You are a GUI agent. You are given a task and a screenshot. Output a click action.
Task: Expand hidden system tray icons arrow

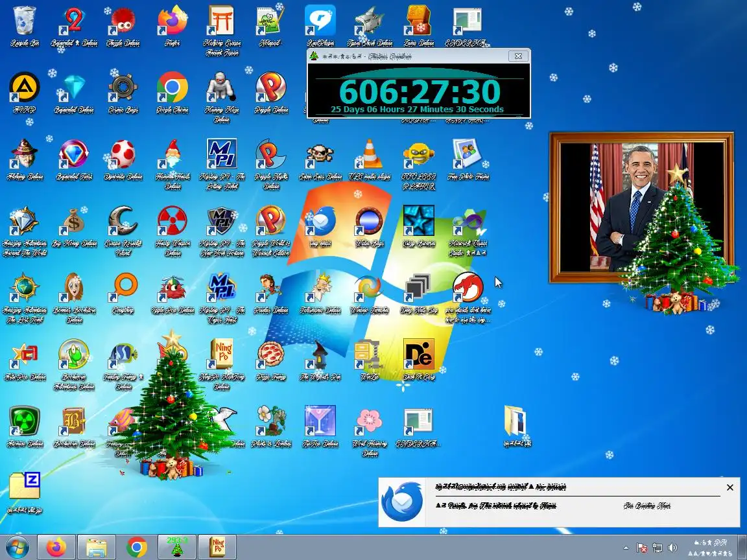click(626, 548)
